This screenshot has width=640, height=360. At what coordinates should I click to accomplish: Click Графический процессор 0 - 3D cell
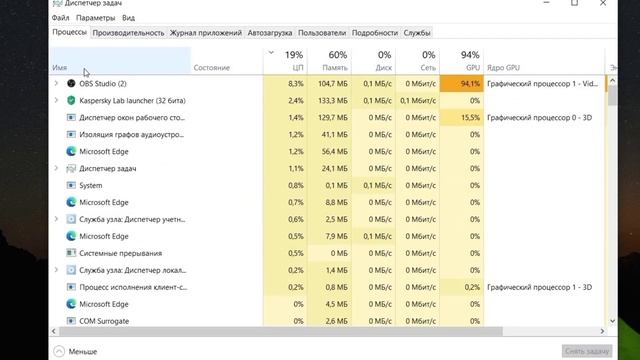point(540,118)
